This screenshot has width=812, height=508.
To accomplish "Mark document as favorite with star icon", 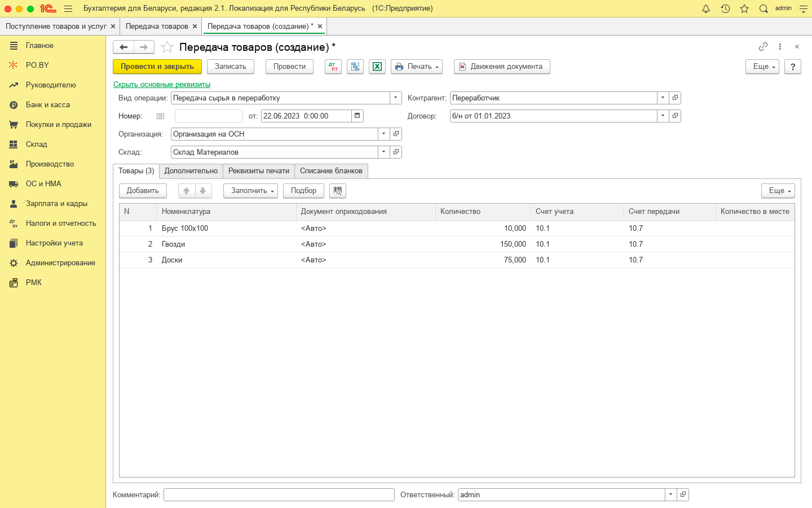I will pos(167,47).
